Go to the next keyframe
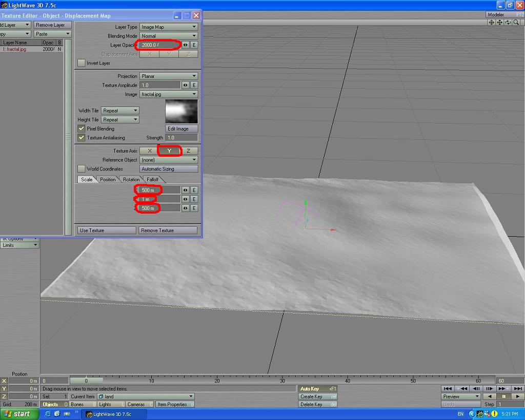The height and width of the screenshot is (420, 525). [x=503, y=389]
